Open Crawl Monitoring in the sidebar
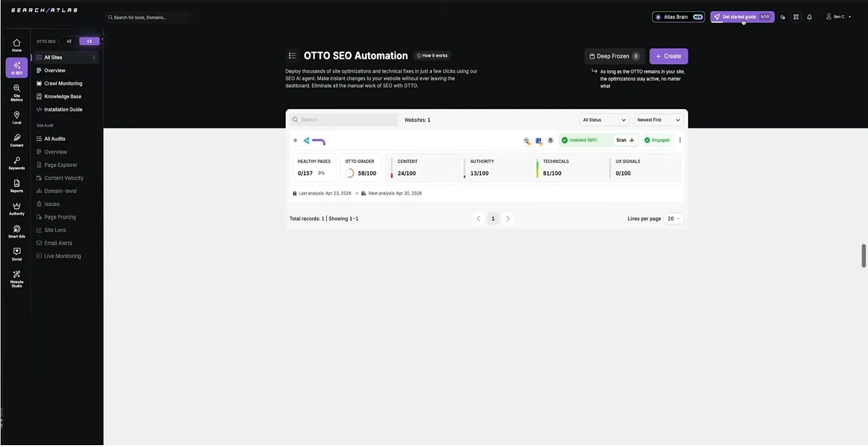This screenshot has width=868, height=447. 59,84
